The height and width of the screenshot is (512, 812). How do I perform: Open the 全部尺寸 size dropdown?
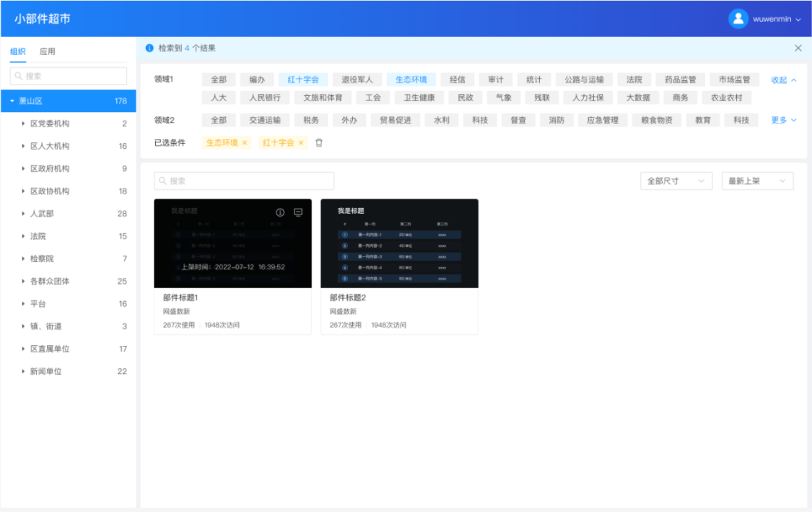click(x=676, y=181)
